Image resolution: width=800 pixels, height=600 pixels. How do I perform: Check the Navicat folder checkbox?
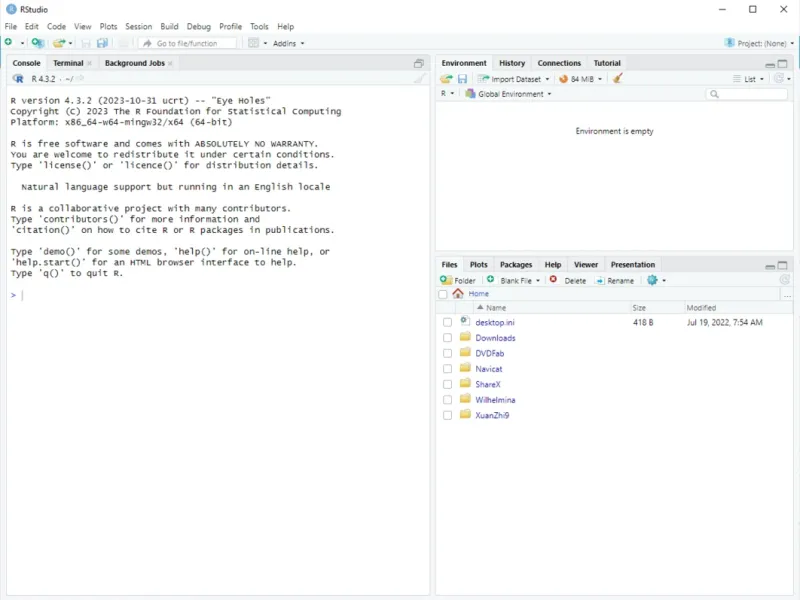447,368
